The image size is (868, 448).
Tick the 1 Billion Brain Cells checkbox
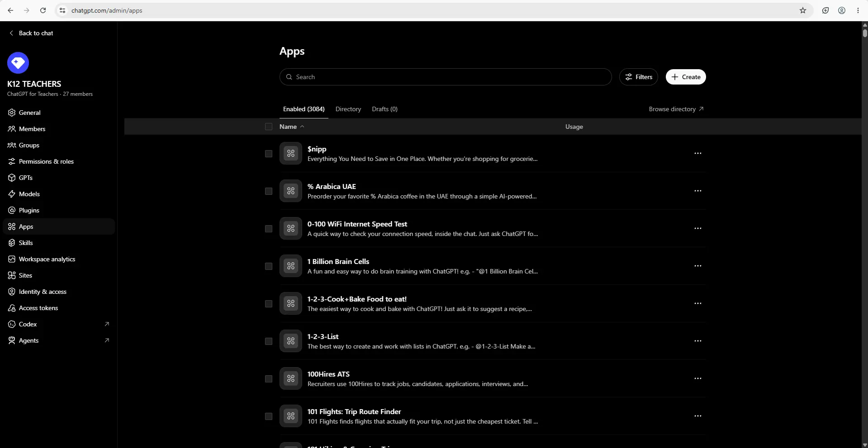click(x=269, y=266)
